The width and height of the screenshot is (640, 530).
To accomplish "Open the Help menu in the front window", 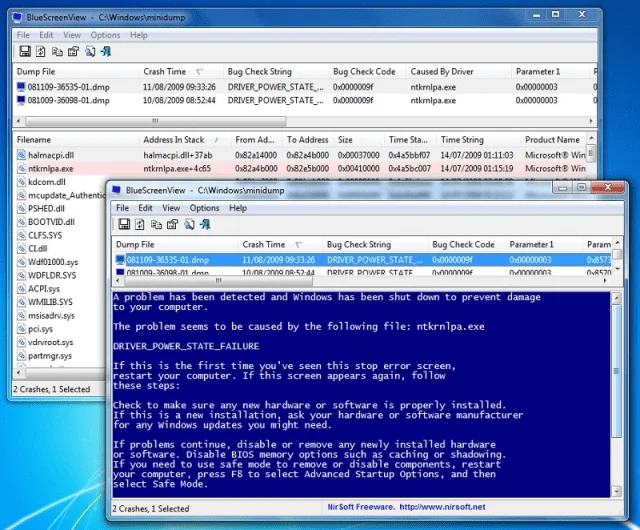I will click(x=238, y=208).
